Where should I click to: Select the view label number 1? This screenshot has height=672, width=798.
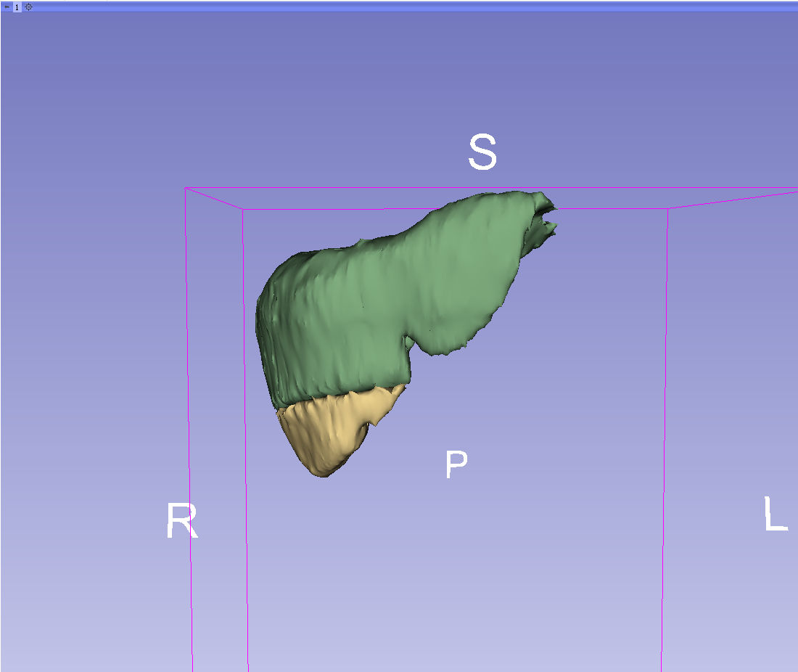coord(17,7)
